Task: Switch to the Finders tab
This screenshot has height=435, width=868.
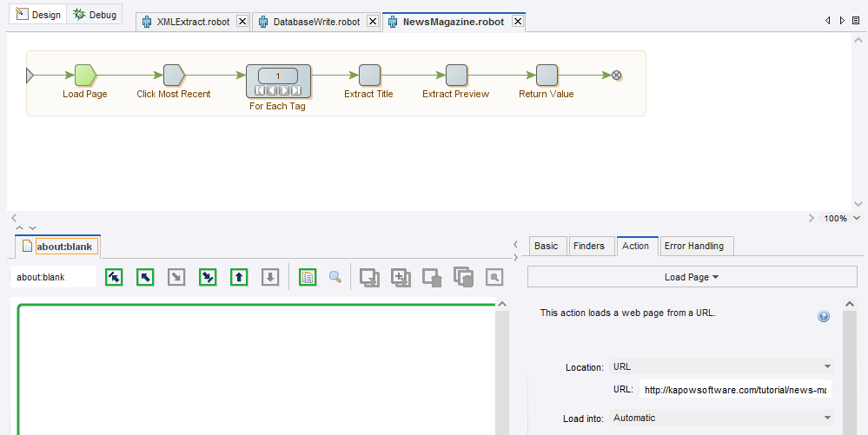Action: point(588,246)
